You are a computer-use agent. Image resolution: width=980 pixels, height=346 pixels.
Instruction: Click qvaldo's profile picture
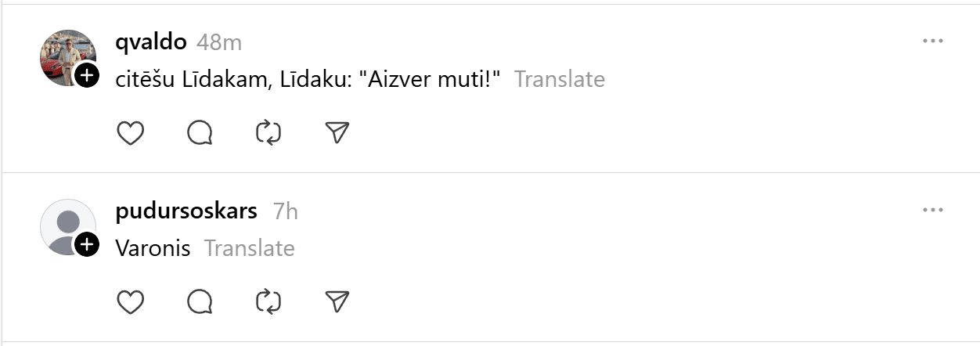[x=66, y=56]
